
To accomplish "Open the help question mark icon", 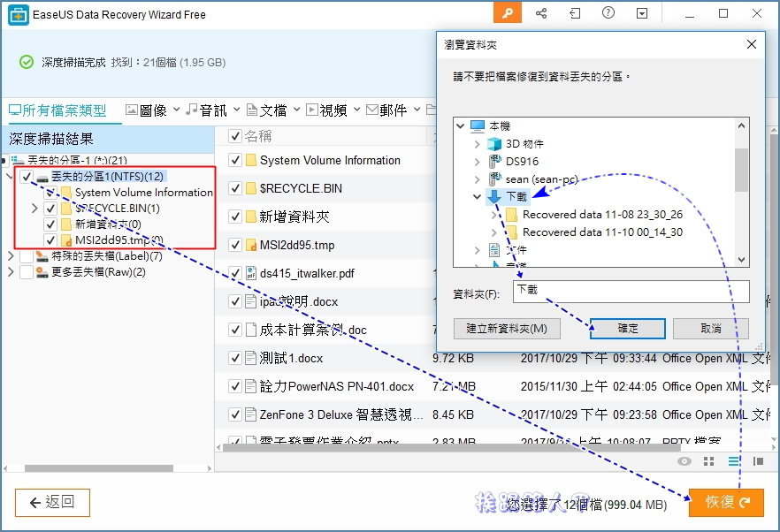I will click(608, 13).
